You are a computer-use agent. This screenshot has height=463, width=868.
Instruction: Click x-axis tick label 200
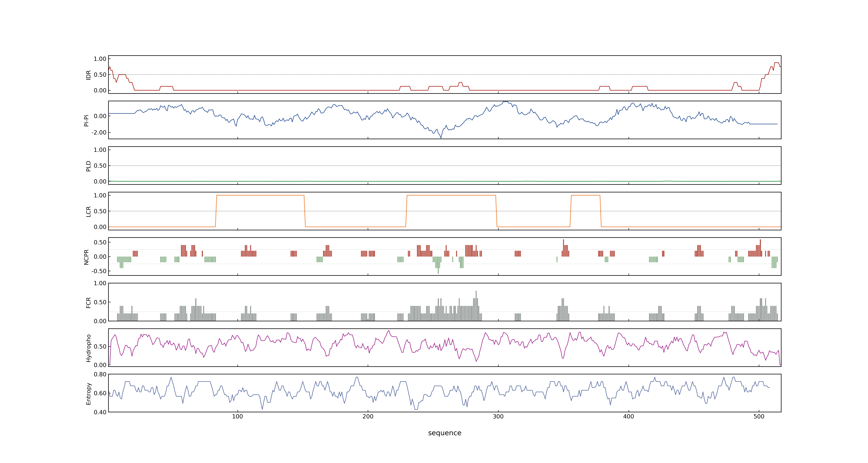[368, 416]
